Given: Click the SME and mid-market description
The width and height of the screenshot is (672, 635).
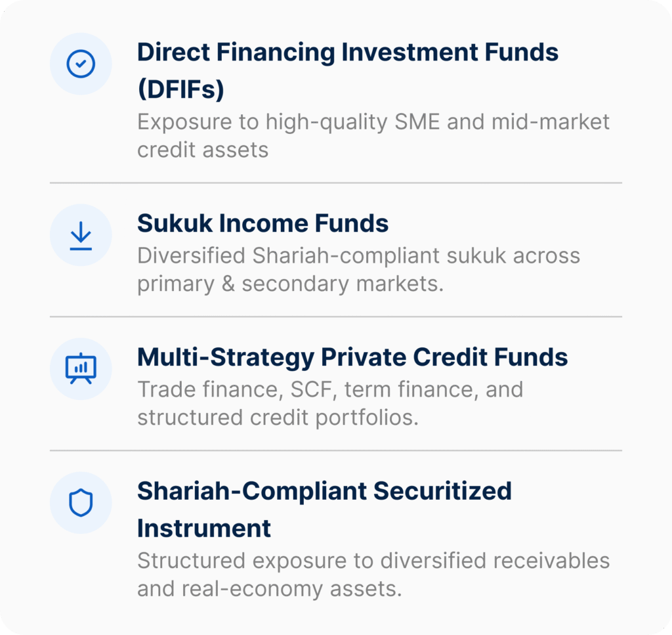Looking at the screenshot, I should click(x=373, y=121).
